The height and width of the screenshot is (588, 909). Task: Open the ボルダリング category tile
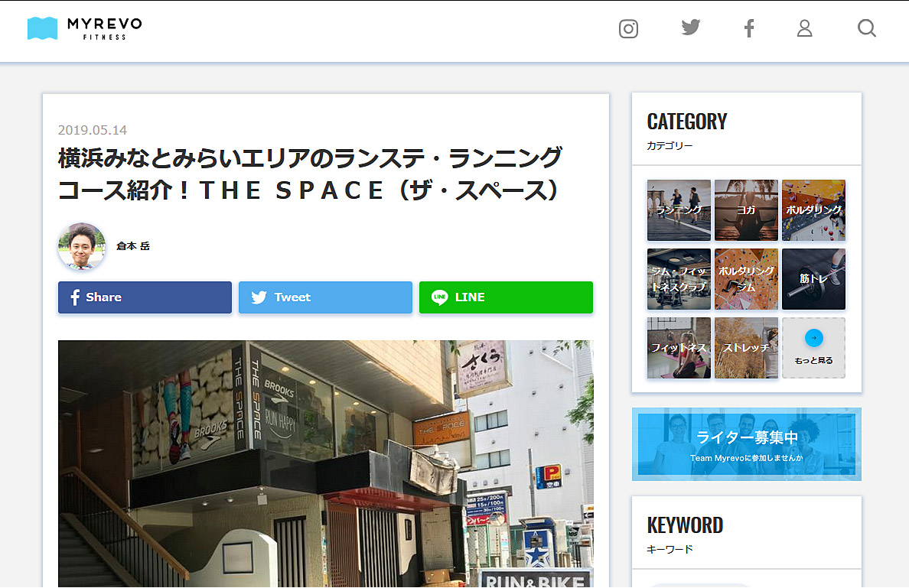(x=813, y=210)
